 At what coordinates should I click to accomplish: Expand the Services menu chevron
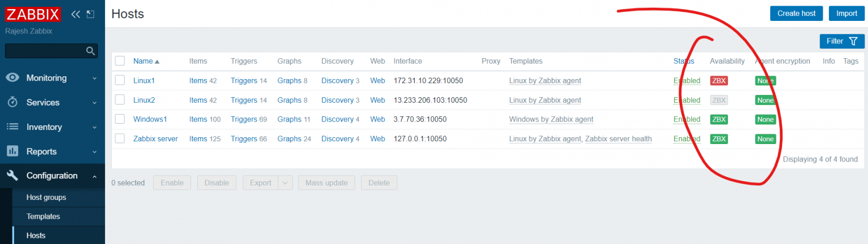(94, 103)
